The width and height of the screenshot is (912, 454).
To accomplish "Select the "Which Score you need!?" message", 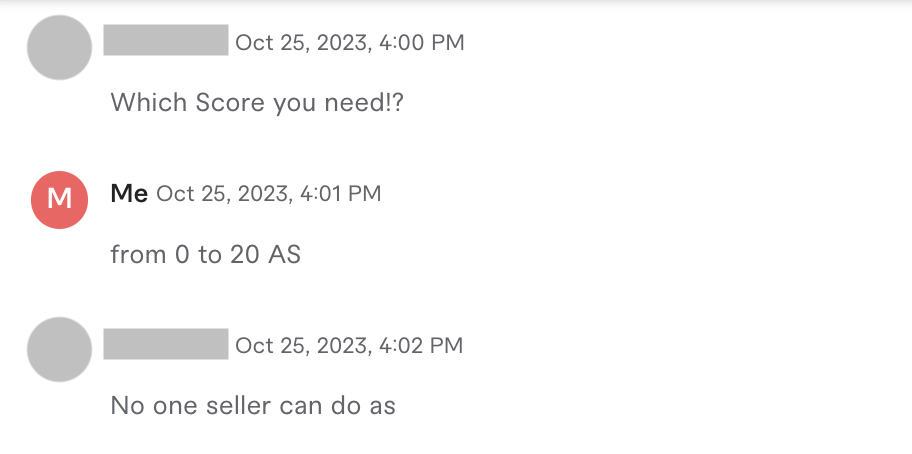I will pyautogui.click(x=255, y=102).
